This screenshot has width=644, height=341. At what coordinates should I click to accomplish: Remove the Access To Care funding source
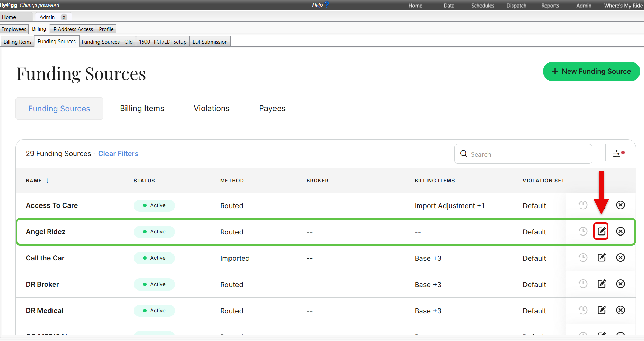pos(620,205)
